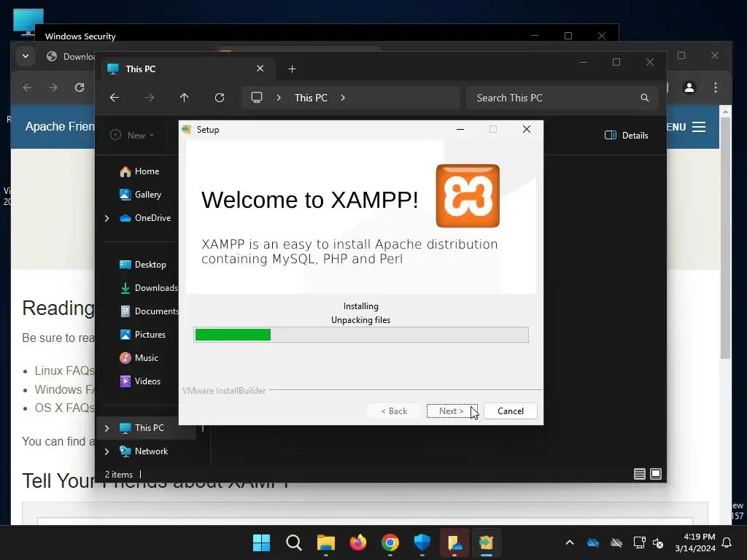Click This PC breadcrumb in address bar
Screen dimensions: 747x560
coord(311,98)
